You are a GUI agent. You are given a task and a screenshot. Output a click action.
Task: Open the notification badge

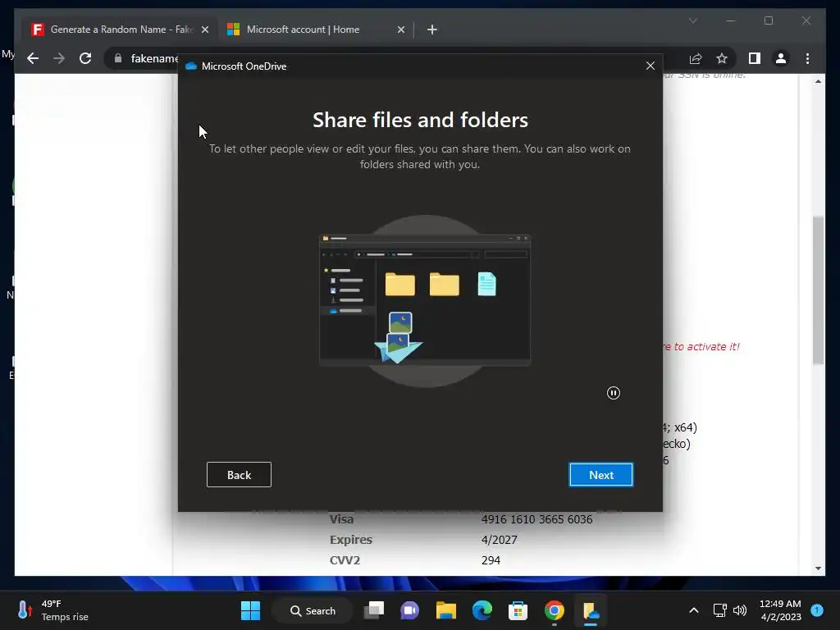[x=817, y=609]
